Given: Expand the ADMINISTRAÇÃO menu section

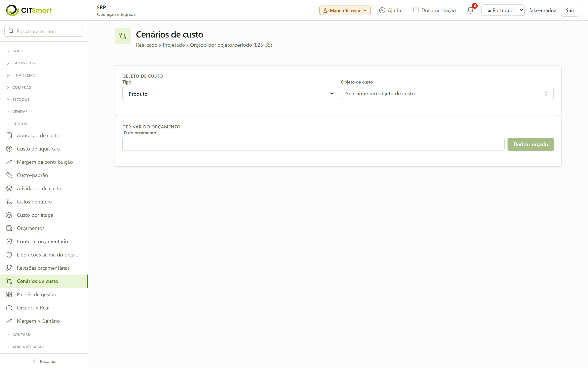Looking at the screenshot, I should click(44, 347).
